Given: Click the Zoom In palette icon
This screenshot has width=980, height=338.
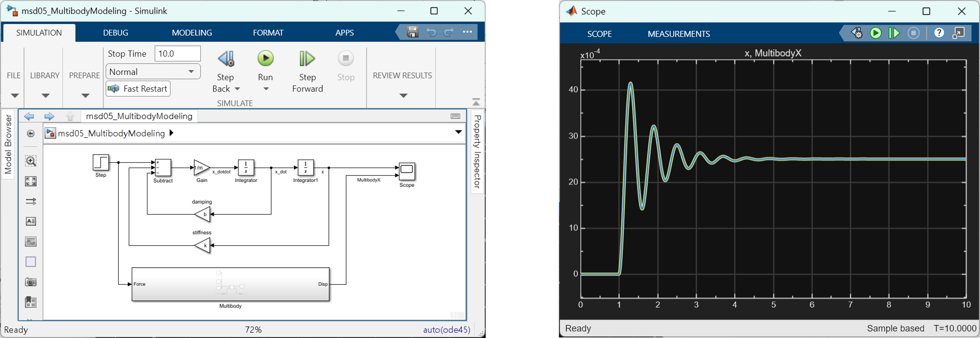Looking at the screenshot, I should 31,161.
